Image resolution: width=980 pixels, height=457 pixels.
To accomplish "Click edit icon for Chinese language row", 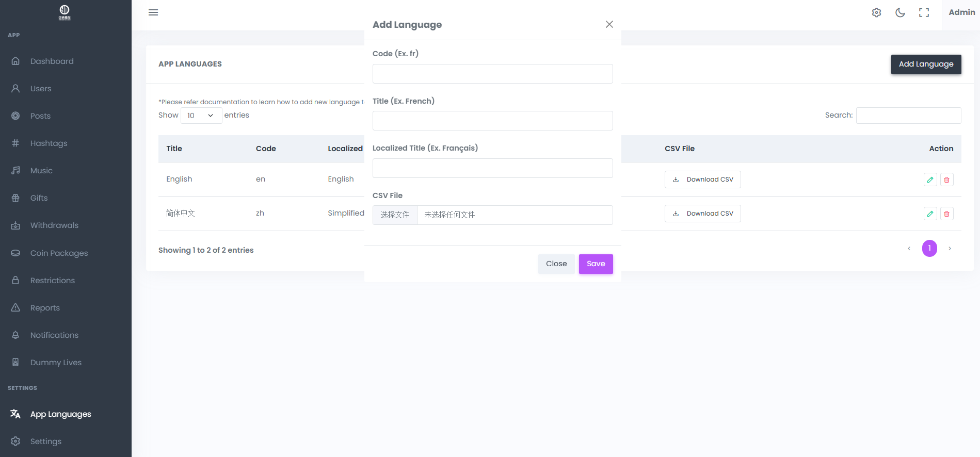I will tap(930, 214).
